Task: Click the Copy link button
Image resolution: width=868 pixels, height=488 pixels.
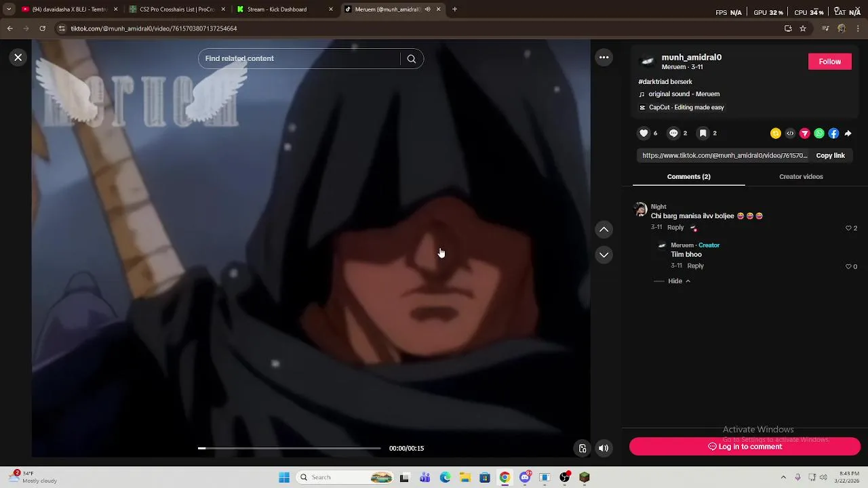Action: click(x=830, y=156)
